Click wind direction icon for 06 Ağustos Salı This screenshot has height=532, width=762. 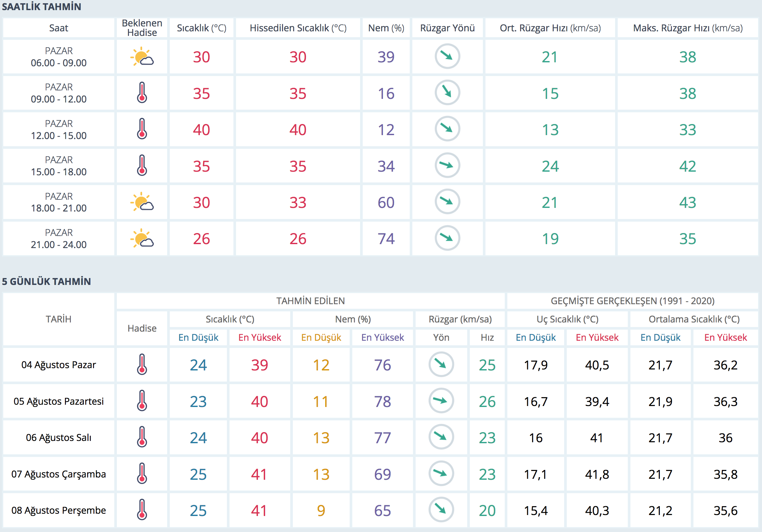point(441,437)
